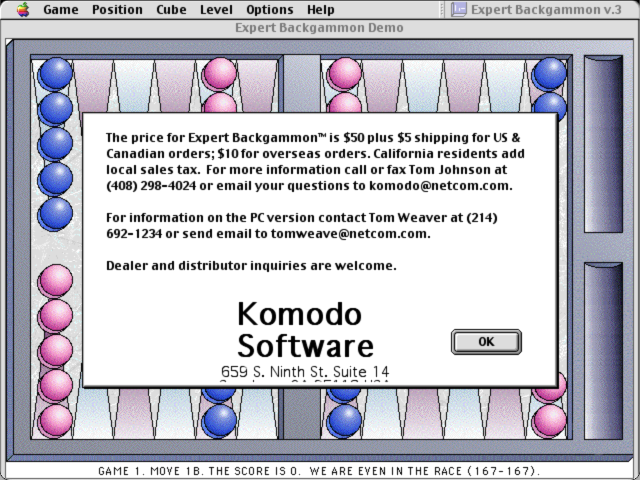Click the fifth blue checker in top-left column

(56, 214)
